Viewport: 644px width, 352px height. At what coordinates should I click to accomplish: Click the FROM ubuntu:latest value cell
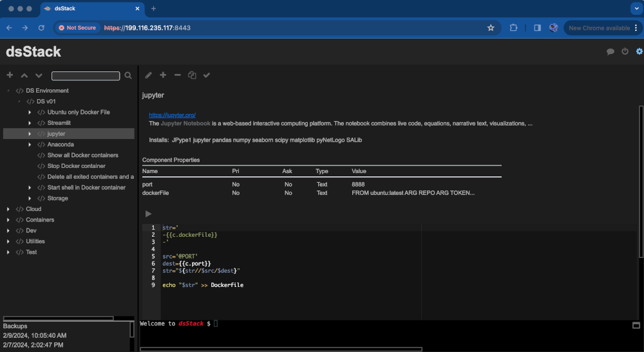(413, 193)
